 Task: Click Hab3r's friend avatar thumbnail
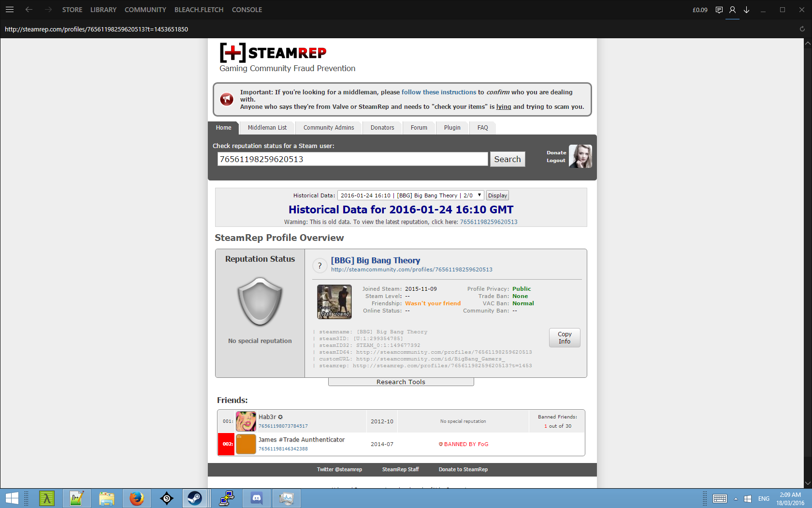246,421
